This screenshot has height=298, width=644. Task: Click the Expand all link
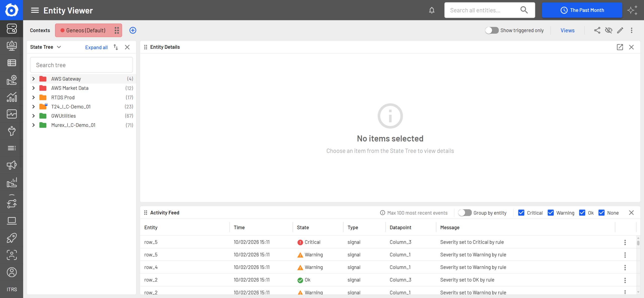96,47
